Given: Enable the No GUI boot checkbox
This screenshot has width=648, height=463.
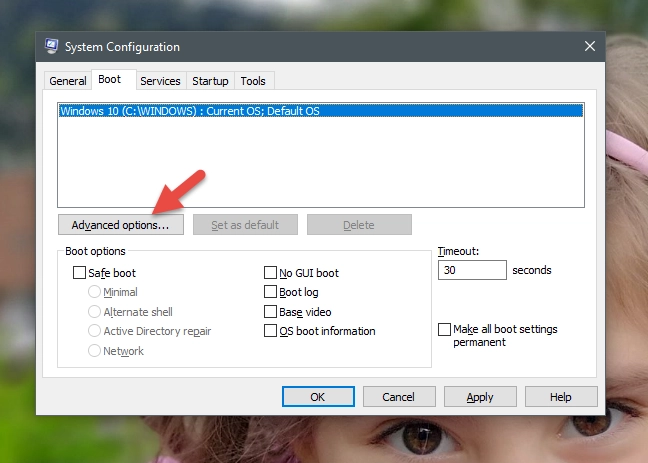Looking at the screenshot, I should pyautogui.click(x=270, y=273).
